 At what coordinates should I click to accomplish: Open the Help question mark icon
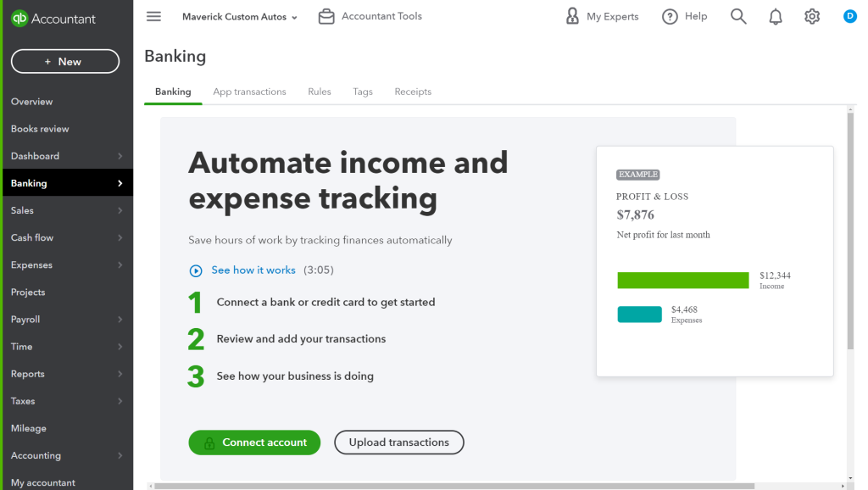(670, 17)
